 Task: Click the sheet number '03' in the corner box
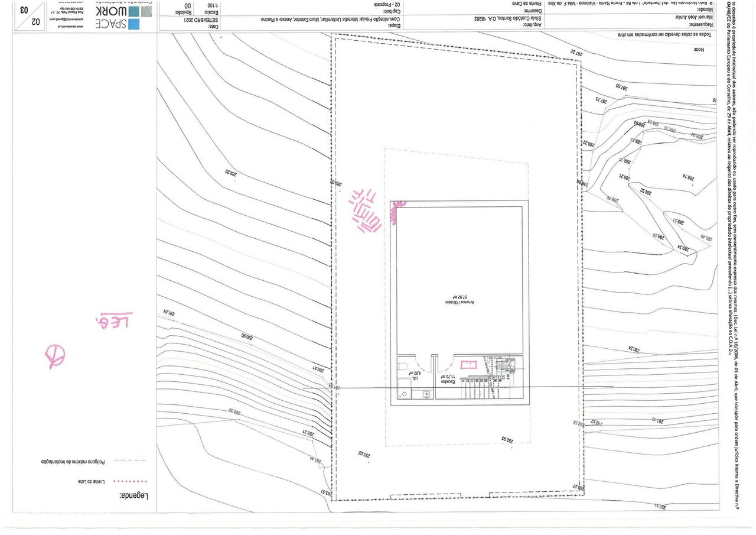tap(24, 9)
